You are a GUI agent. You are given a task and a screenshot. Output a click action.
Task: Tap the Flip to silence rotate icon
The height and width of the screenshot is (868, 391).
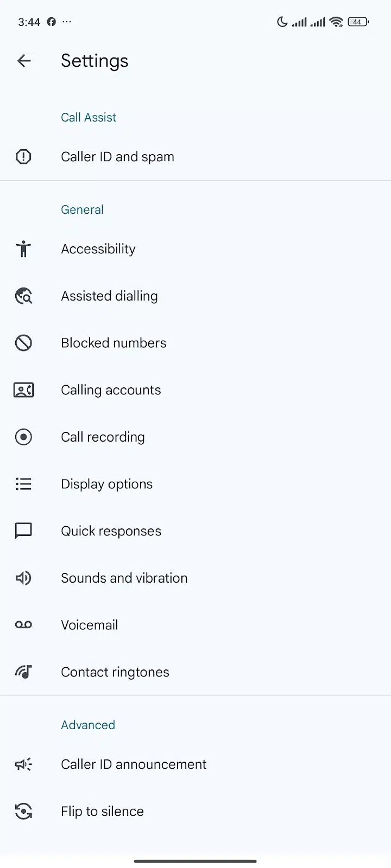[23, 812]
